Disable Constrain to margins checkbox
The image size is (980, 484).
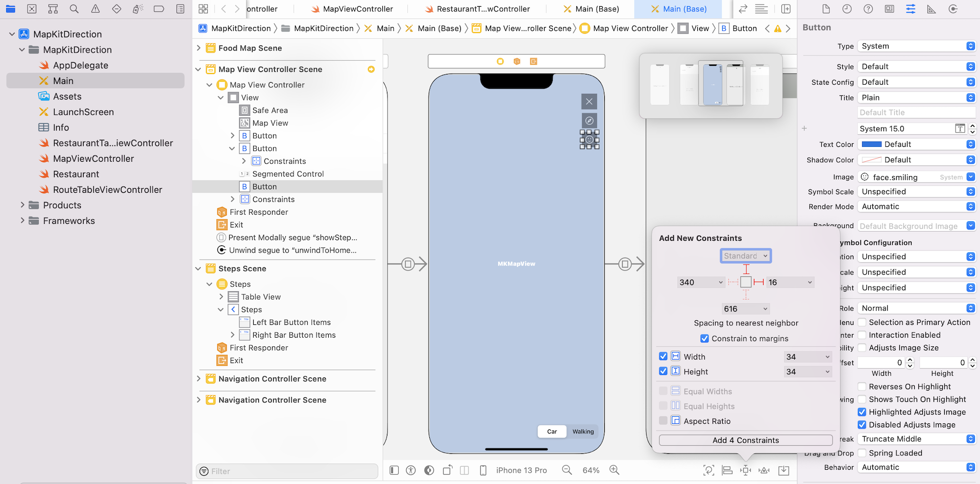point(704,339)
